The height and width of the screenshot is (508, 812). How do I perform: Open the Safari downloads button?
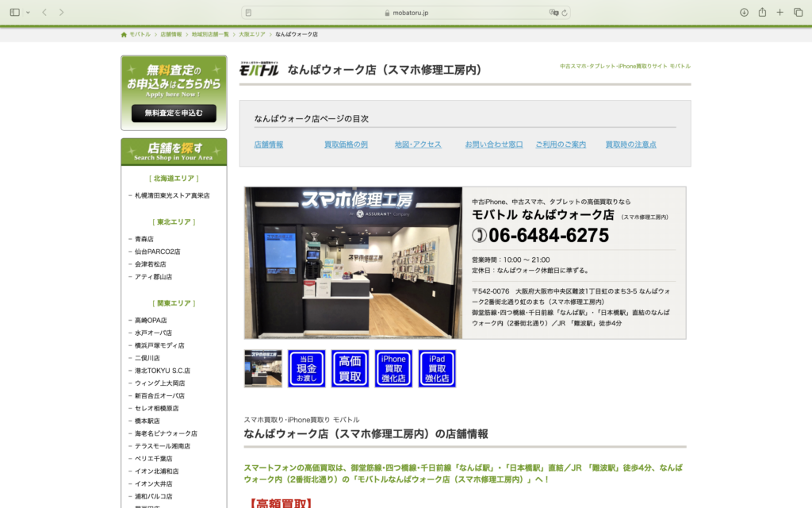pyautogui.click(x=744, y=12)
